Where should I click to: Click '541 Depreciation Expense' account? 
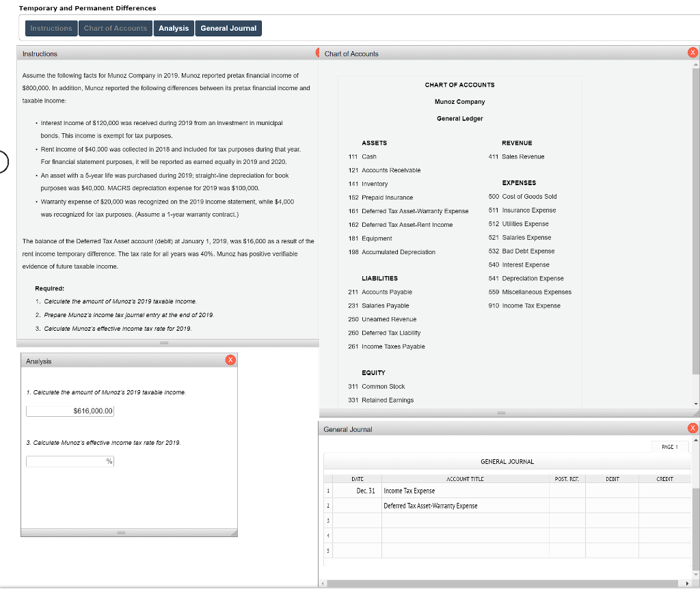pos(526,278)
